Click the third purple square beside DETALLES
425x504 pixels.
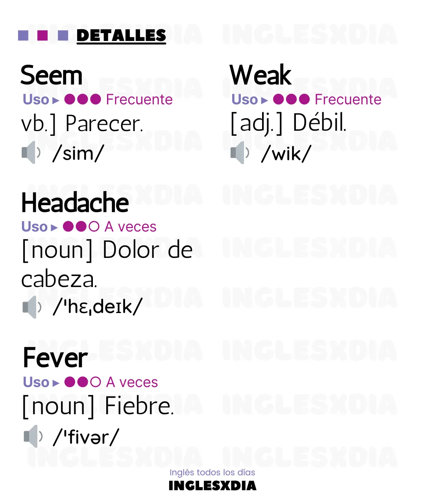coord(63,35)
